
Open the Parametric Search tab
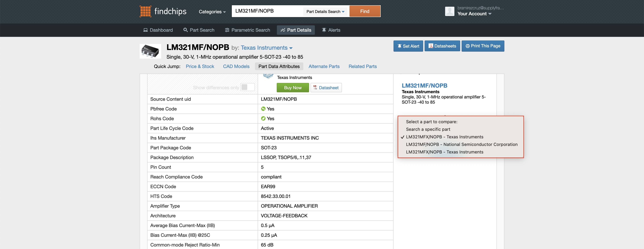(247, 30)
